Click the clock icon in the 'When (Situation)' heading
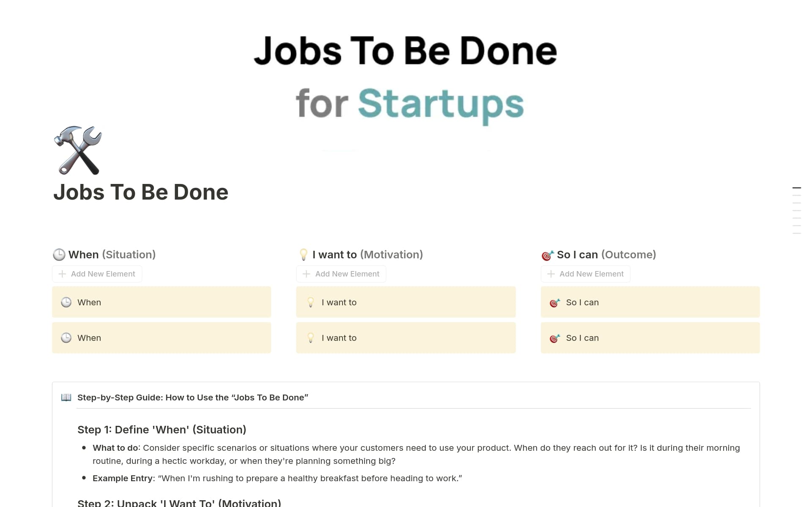The image size is (812, 507). coord(59,254)
